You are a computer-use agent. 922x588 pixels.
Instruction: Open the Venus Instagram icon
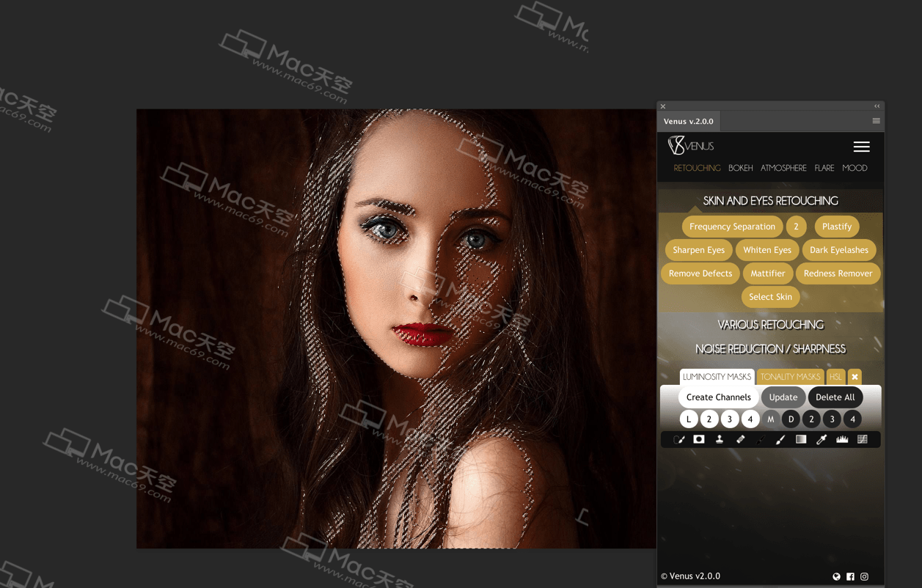[864, 577]
